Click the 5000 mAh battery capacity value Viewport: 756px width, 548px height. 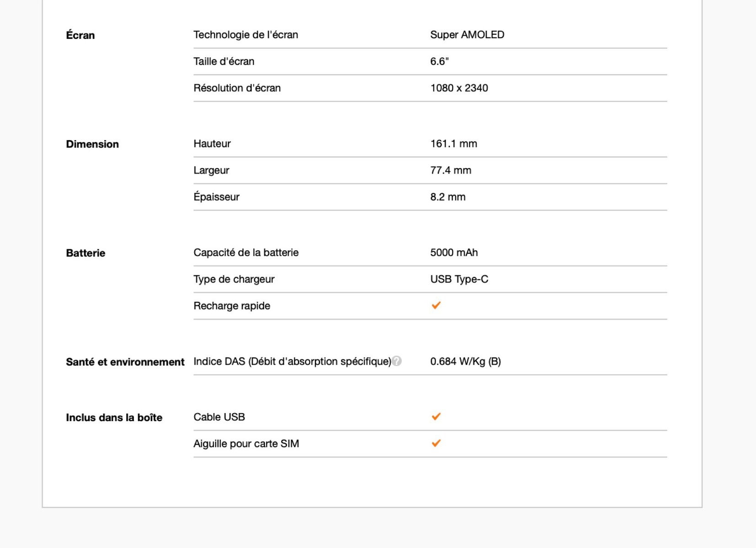coord(454,253)
